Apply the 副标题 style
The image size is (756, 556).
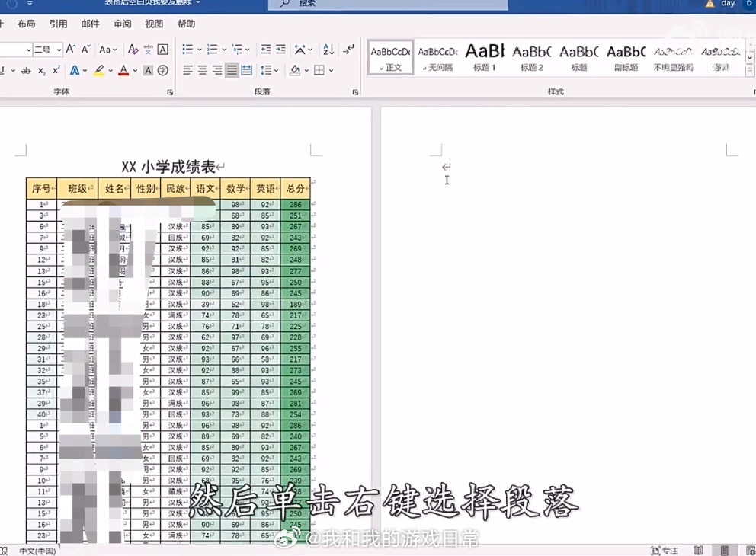coord(626,57)
